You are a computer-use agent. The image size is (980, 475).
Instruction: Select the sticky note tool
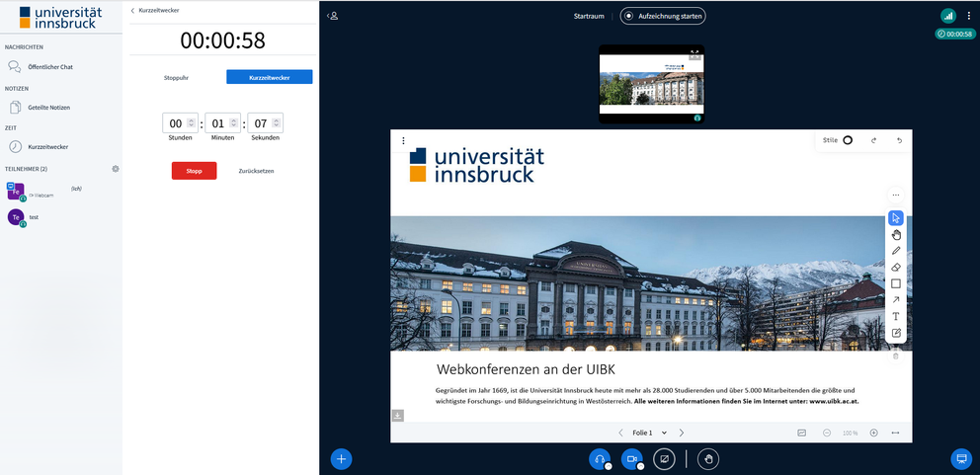coord(896,333)
